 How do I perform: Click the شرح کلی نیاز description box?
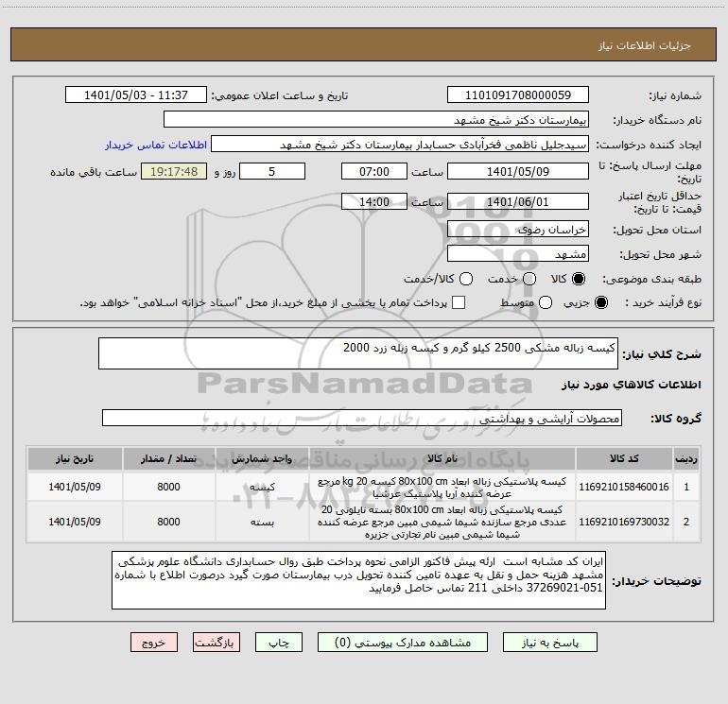[x=358, y=353]
